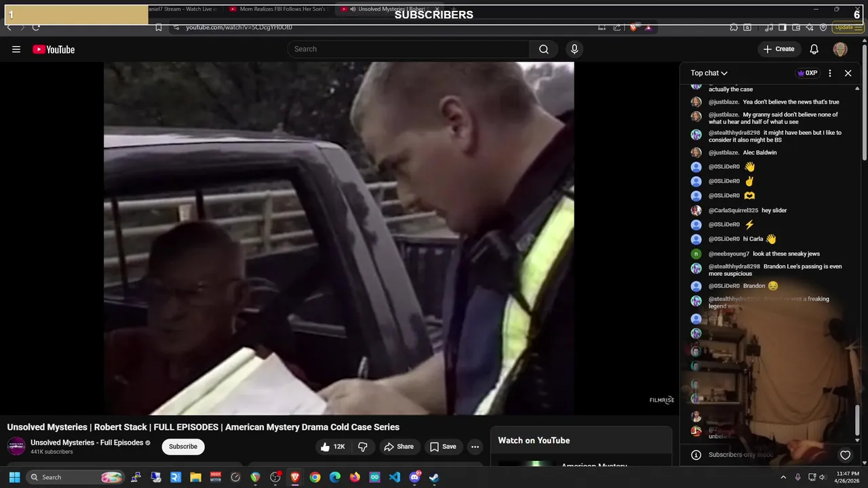Open live chat options three-dot menu
The height and width of the screenshot is (488, 868).
coord(830,73)
